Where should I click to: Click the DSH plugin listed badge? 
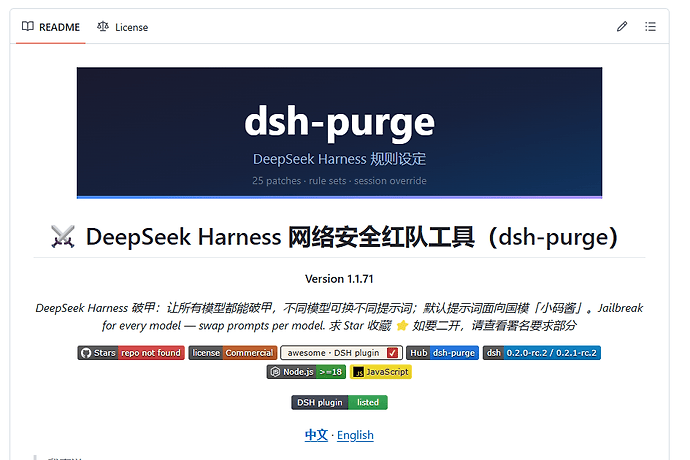pos(339,402)
